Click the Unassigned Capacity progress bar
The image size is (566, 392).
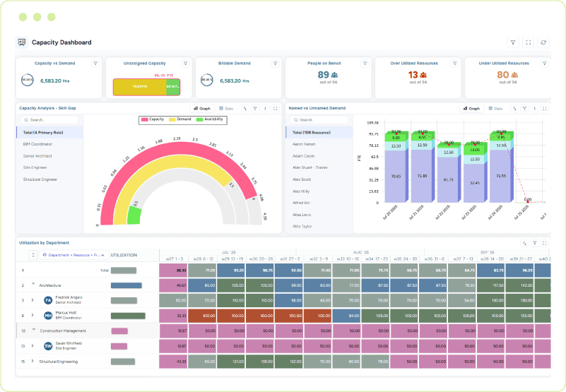146,87
